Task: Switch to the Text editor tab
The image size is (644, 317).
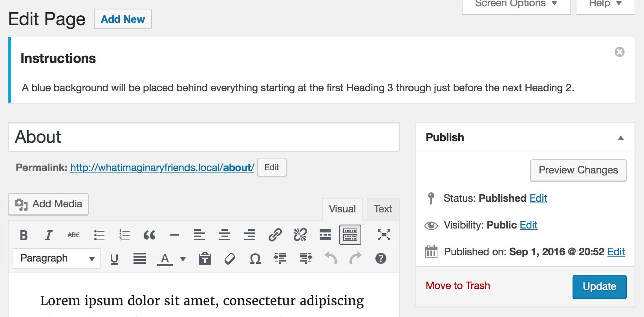Action: (x=383, y=209)
